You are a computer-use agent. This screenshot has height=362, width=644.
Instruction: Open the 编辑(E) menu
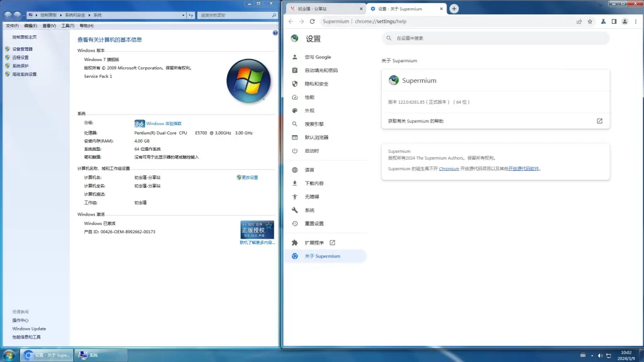(30, 25)
